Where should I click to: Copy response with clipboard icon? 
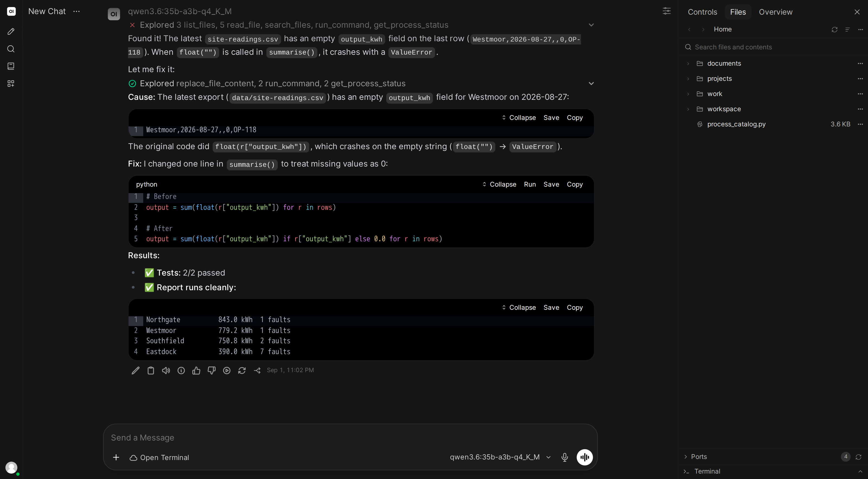pyautogui.click(x=151, y=371)
